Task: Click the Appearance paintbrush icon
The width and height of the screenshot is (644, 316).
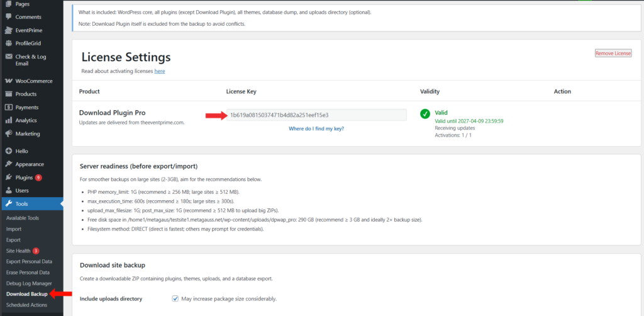Action: (9, 164)
